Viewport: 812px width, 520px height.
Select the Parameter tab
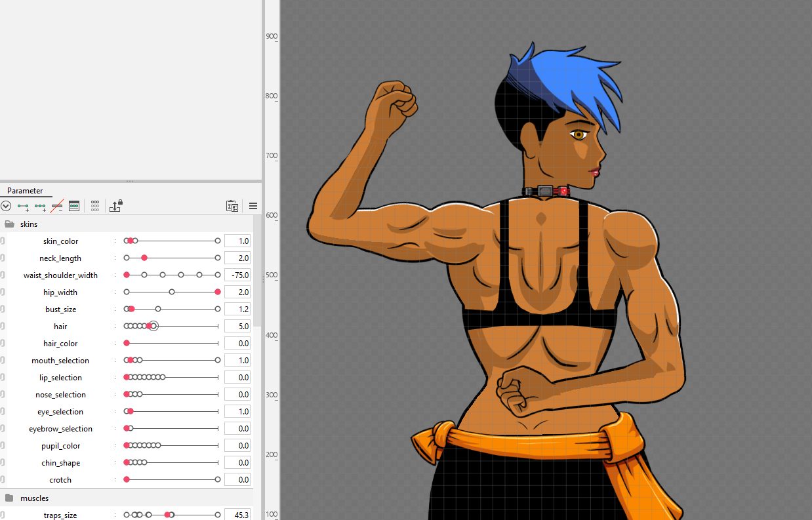[25, 191]
